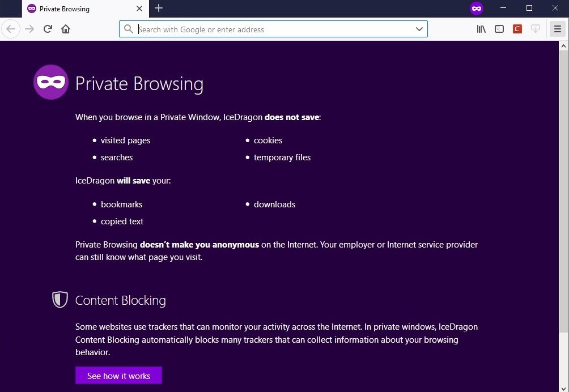The height and width of the screenshot is (392, 569).
Task: Click the search magnifier in the address bar
Action: tap(129, 29)
